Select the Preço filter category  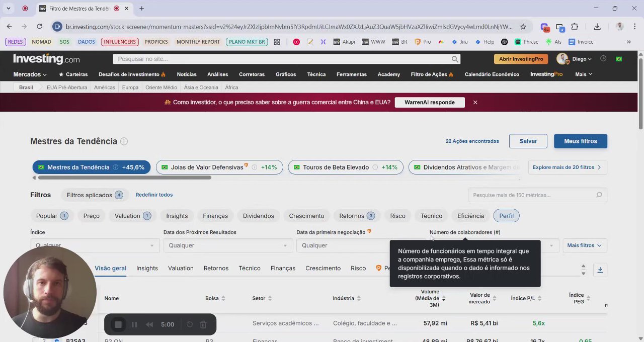pyautogui.click(x=91, y=216)
